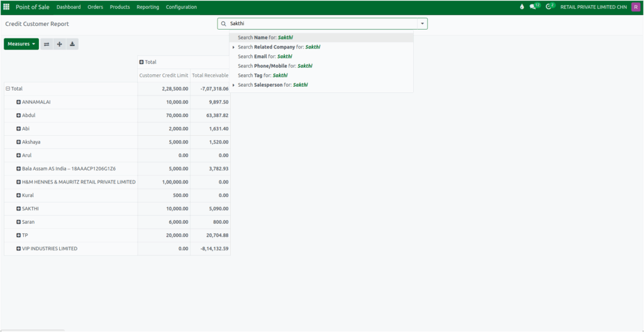644x332 pixels.
Task: Expand the Total column header
Action: [142, 62]
